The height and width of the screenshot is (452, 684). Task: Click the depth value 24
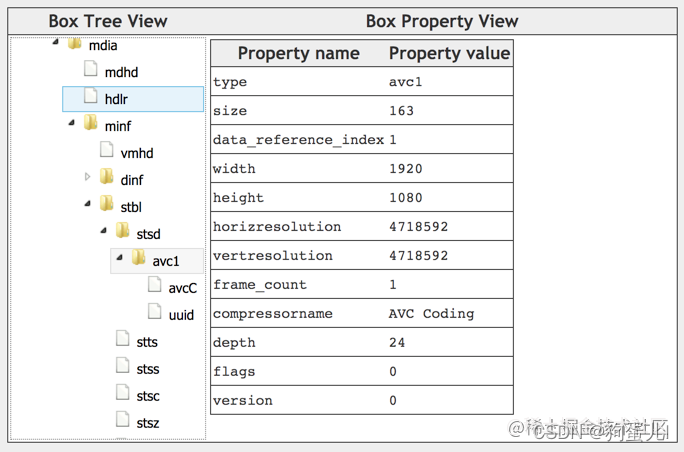click(x=397, y=342)
